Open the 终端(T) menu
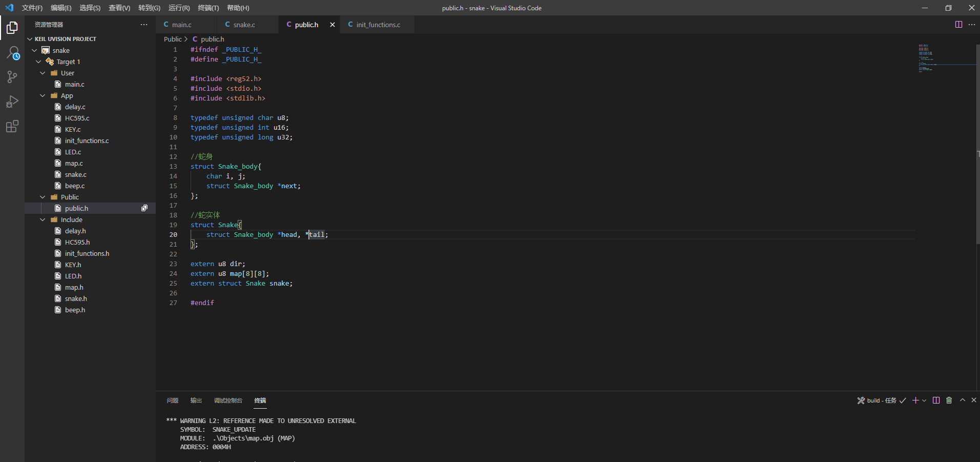 point(208,8)
